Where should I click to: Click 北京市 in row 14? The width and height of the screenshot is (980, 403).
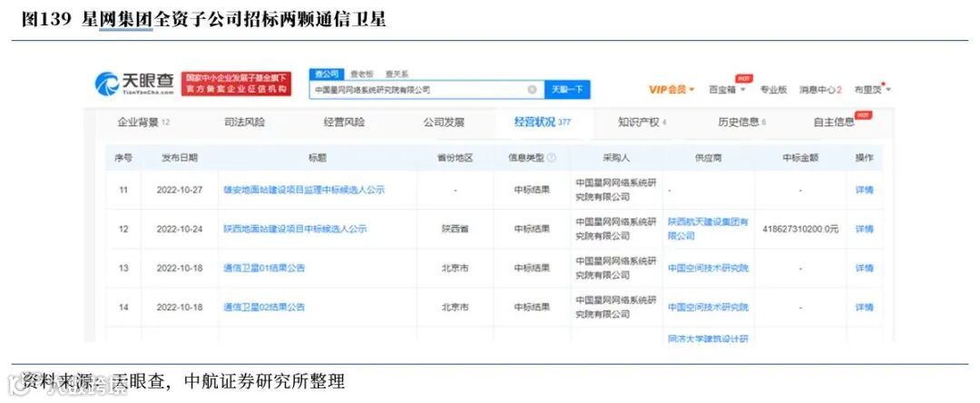[x=455, y=308]
